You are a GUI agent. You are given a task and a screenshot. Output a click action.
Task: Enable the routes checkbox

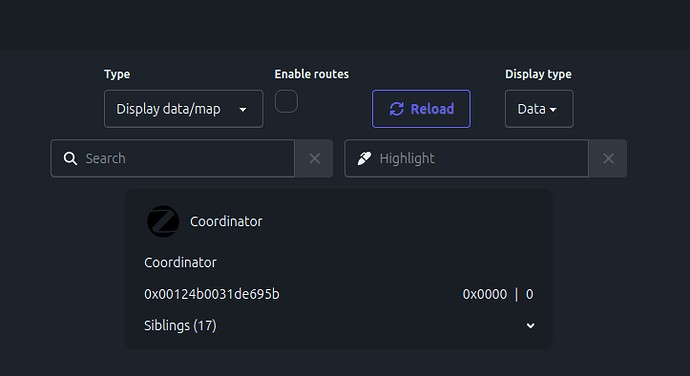[286, 102]
